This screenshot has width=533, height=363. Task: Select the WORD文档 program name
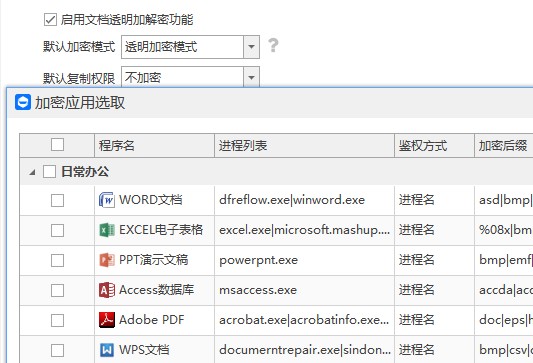(x=151, y=200)
